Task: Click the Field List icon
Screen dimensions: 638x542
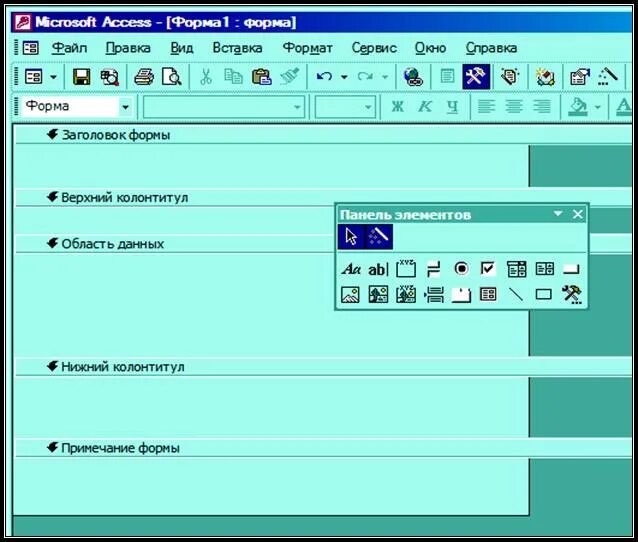Action: [x=448, y=76]
